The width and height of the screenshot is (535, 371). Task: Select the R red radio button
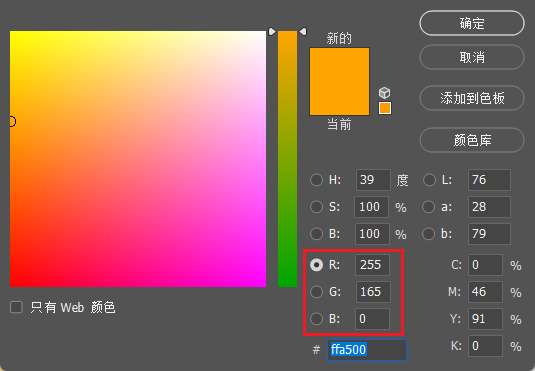coord(316,265)
